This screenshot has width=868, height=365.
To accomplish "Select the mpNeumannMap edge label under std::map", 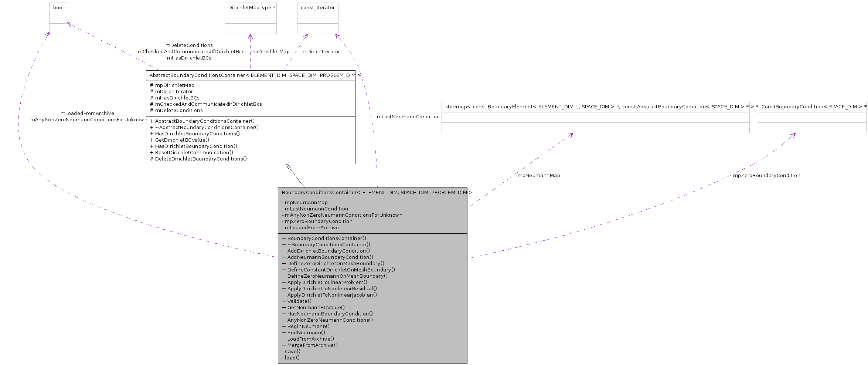I will tap(539, 176).
